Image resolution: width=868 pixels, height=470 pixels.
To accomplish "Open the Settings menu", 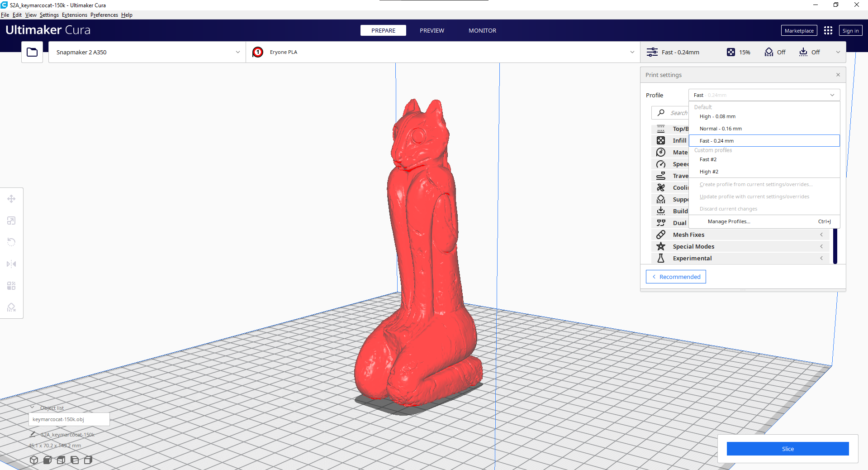I will click(49, 15).
